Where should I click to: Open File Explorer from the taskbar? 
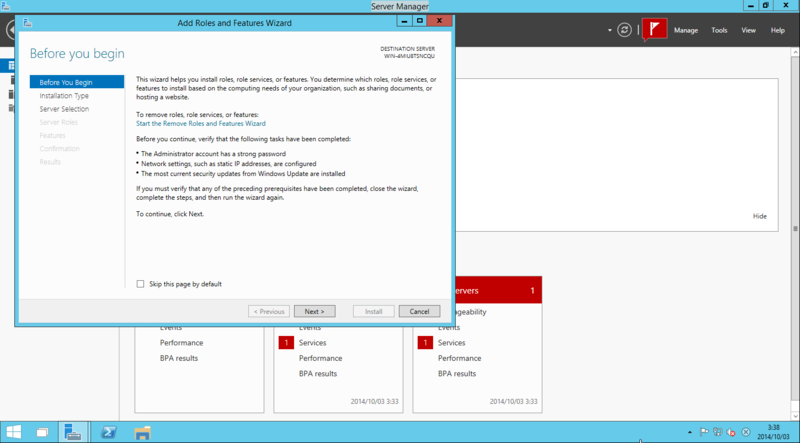click(142, 433)
